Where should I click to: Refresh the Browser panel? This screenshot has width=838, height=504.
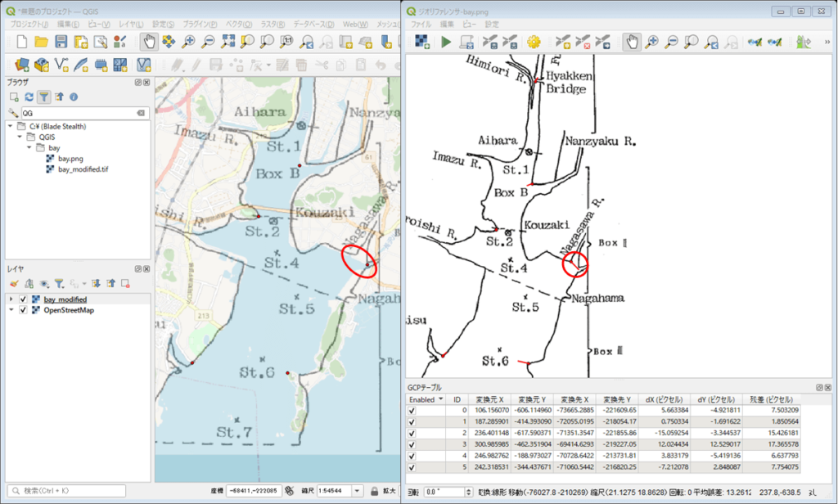(x=29, y=97)
